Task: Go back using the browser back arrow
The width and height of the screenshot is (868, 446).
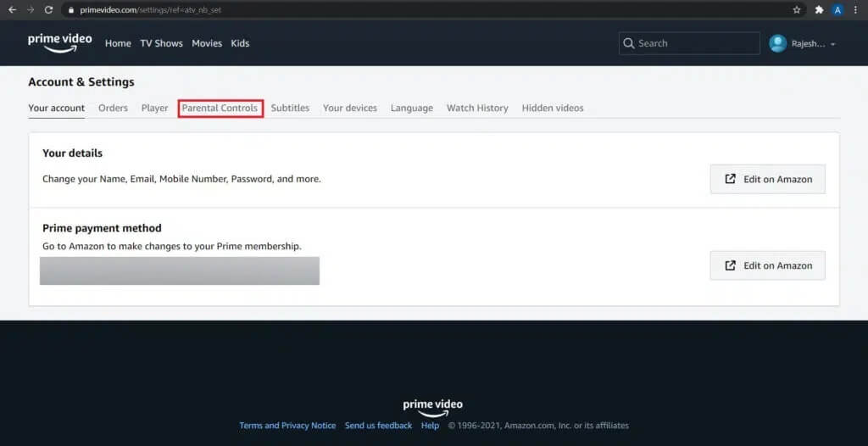Action: tap(12, 10)
